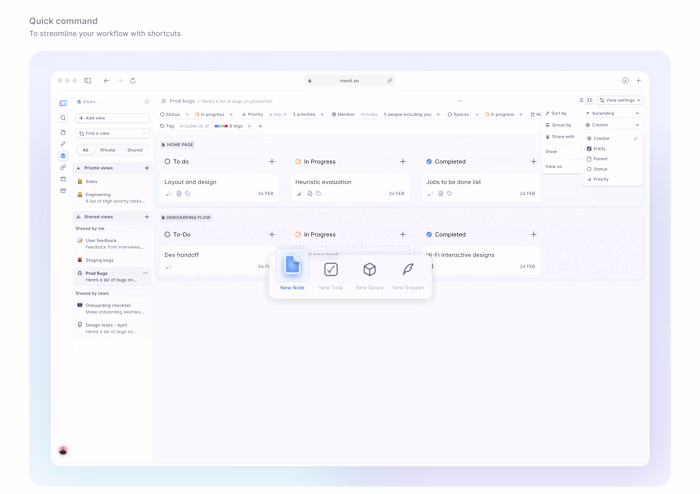Select Entity option in group-by list

(612, 149)
